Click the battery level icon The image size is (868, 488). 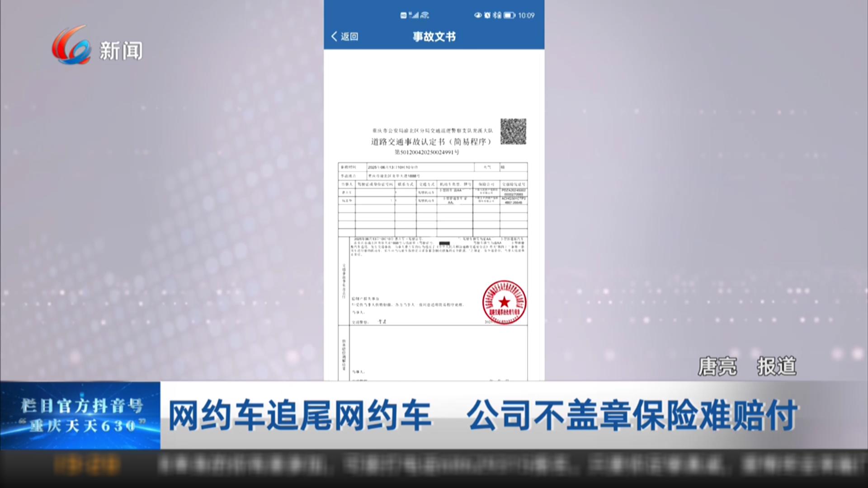(509, 15)
